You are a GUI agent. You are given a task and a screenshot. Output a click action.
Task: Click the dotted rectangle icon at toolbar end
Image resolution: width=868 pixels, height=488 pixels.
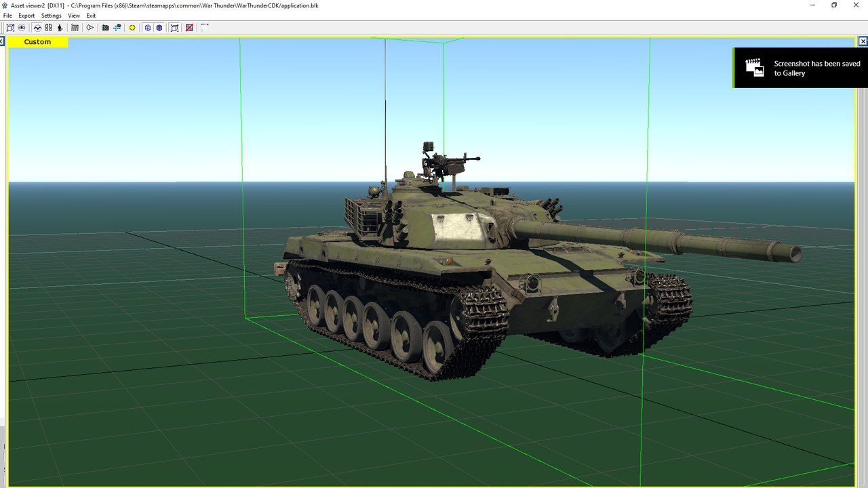(204, 28)
